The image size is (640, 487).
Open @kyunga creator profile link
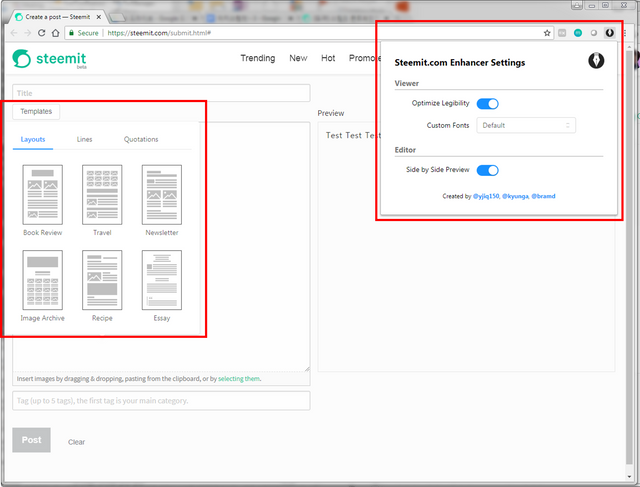pyautogui.click(x=515, y=196)
